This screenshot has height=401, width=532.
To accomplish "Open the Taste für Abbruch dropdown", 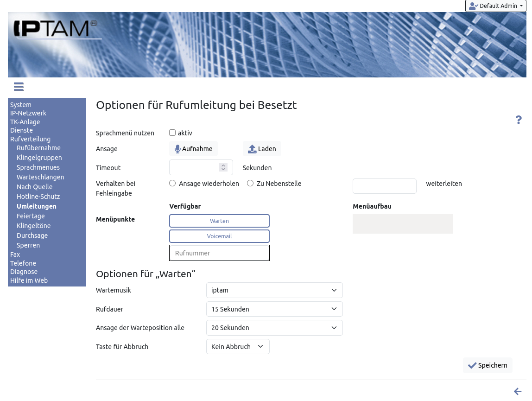I will [x=237, y=347].
